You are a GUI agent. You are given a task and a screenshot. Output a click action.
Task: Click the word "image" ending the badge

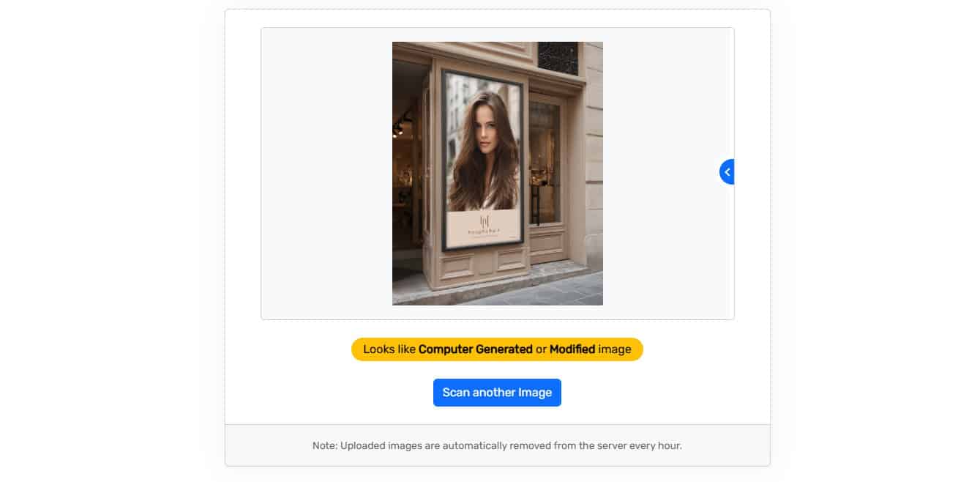615,349
